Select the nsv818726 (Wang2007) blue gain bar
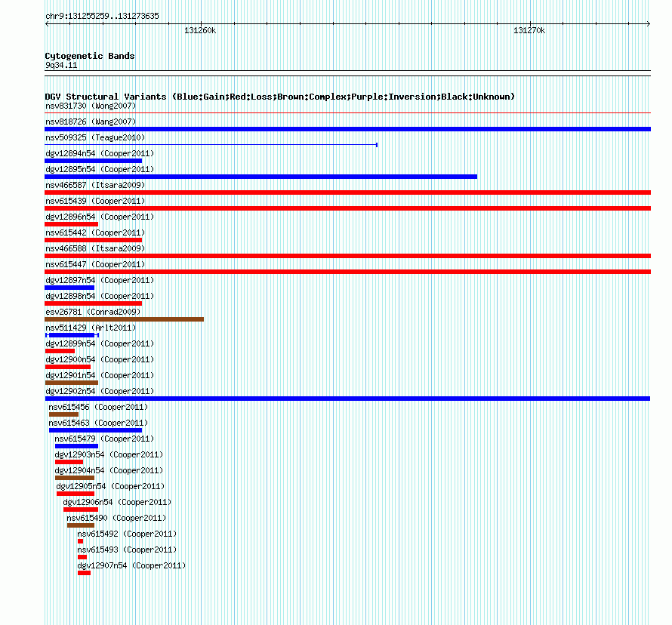Viewport: 672px width, 625px height. 347,129
